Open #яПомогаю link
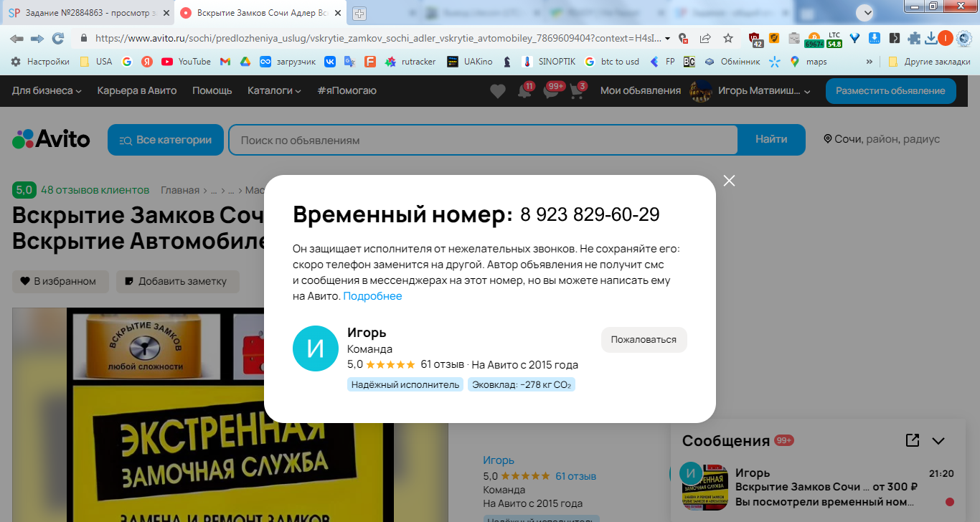Image resolution: width=980 pixels, height=522 pixels. pos(347,90)
